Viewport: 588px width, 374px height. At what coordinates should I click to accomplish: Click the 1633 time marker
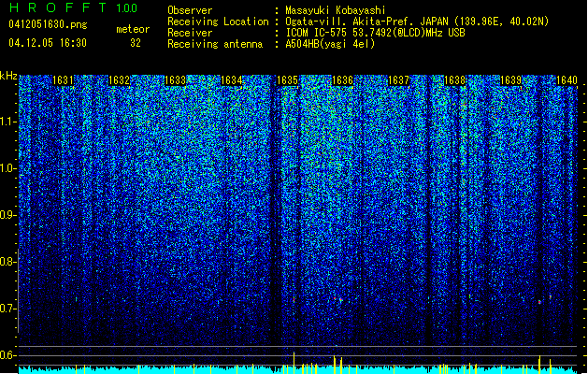(175, 80)
